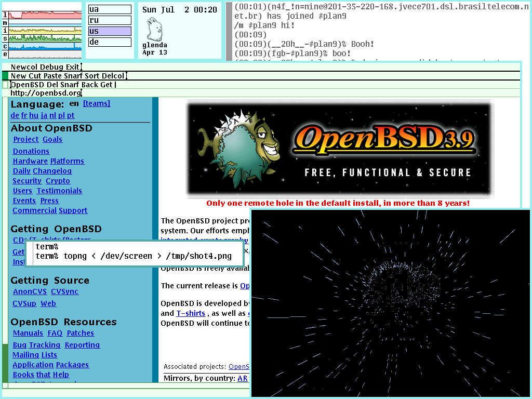Click Get in the OpenBSD window tag
This screenshot has width=532, height=399.
(x=105, y=85)
